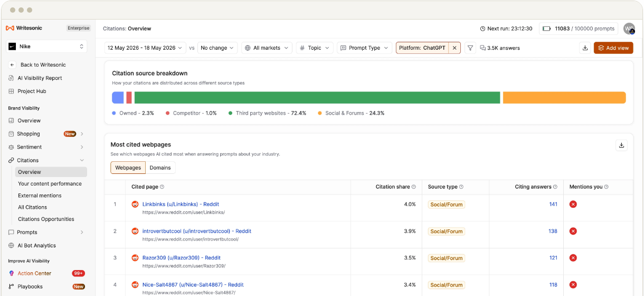Click the Shopping bag icon in sidebar
The image size is (644, 296).
click(12, 134)
